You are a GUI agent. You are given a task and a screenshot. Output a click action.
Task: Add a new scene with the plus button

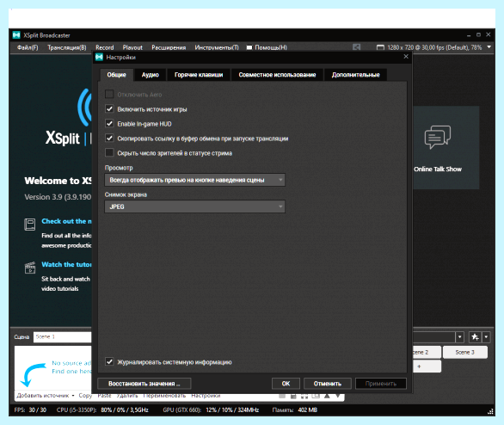pos(427,366)
